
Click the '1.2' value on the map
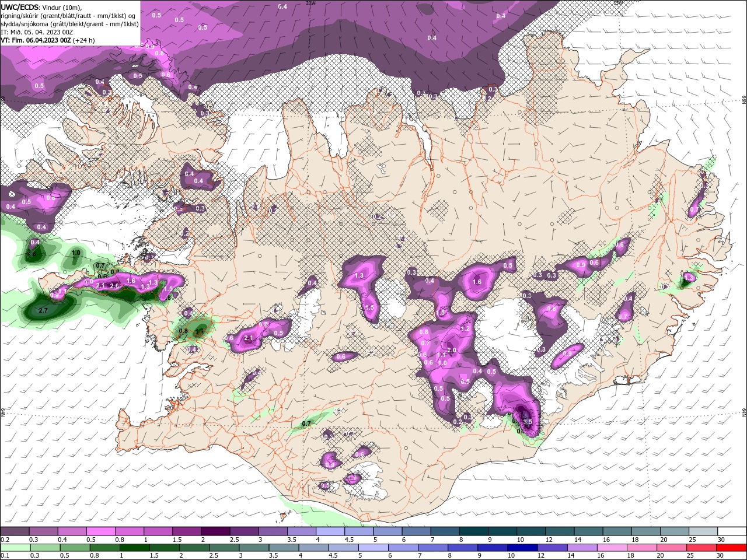coord(465,329)
